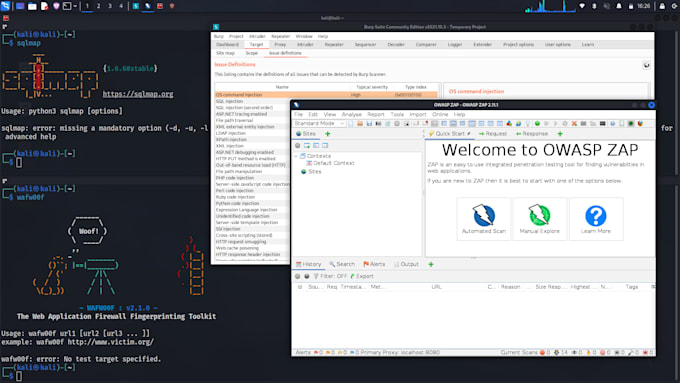Screen dimensions: 680x383
Task: Click the help icon in Burp Issue Definitions
Action: point(646,65)
